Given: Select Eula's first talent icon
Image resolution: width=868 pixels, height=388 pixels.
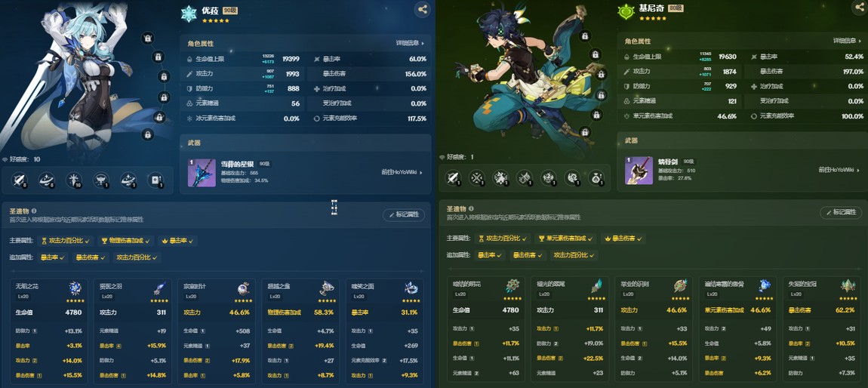Looking at the screenshot, I should [x=20, y=180].
